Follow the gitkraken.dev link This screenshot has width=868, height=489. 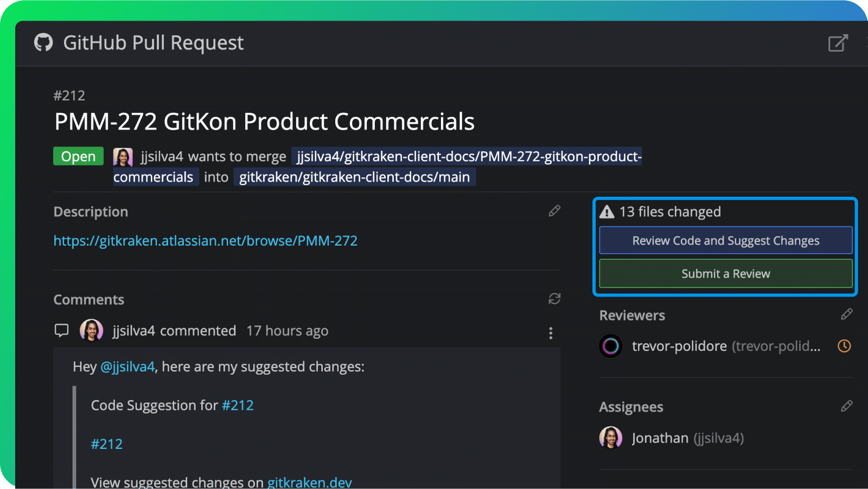309,482
